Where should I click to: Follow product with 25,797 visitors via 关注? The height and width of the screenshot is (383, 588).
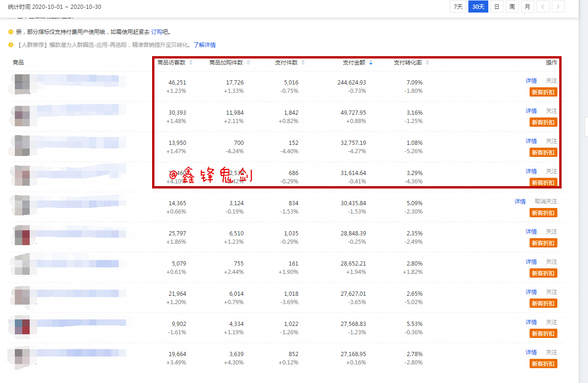pos(551,232)
